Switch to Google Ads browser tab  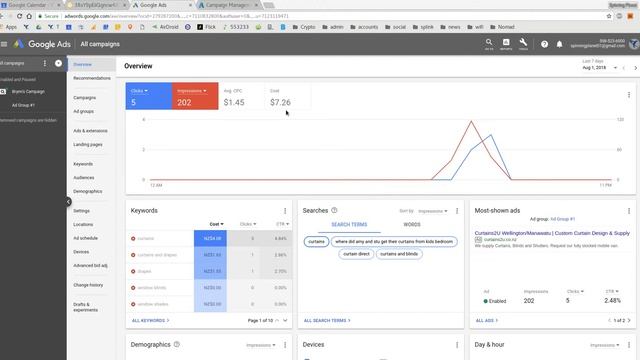(x=161, y=5)
